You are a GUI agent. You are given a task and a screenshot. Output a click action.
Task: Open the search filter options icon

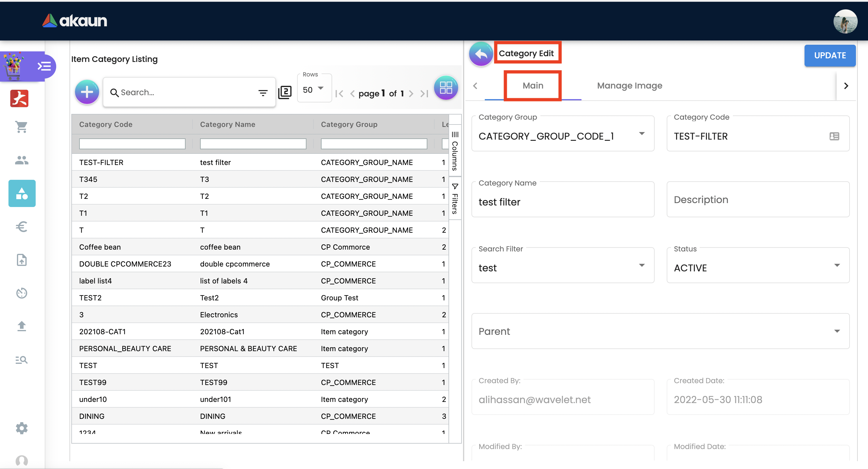[263, 93]
